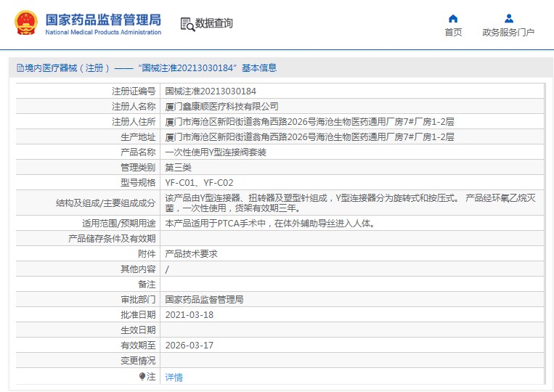Click the 审批部门 label
The width and height of the screenshot is (554, 392).
click(x=138, y=300)
